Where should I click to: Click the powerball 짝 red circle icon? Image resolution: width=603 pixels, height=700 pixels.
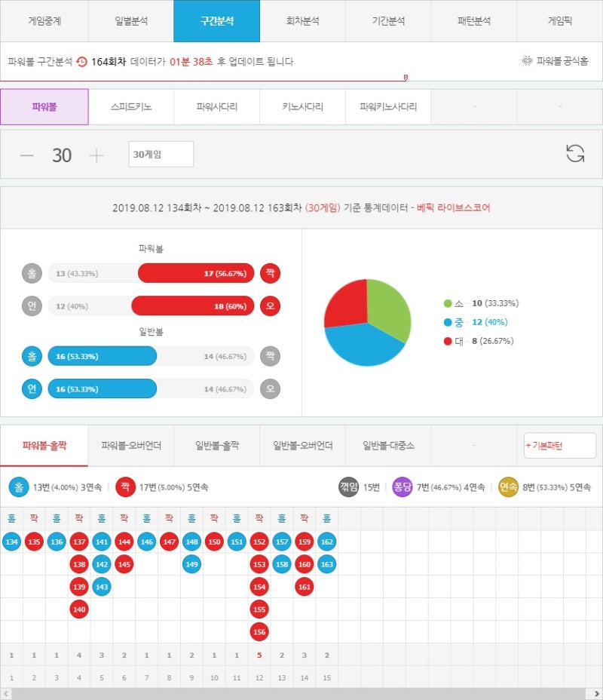tap(271, 273)
